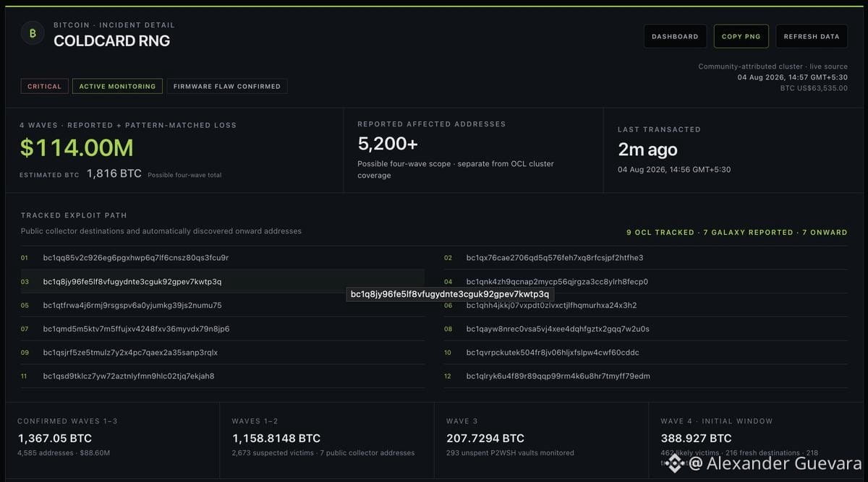Image resolution: width=868 pixels, height=482 pixels.
Task: Click address 06 bc1qhh4jkkj07vxpdt0zlvxctjlfhqmurhxa24x3h2
Action: [551, 306]
